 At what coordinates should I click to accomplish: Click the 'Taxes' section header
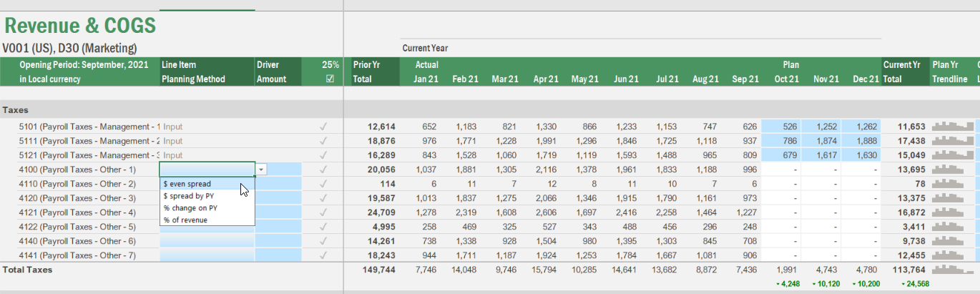[15, 110]
